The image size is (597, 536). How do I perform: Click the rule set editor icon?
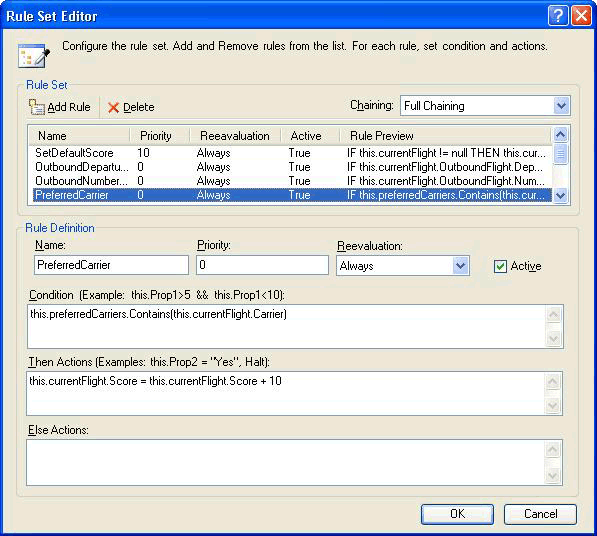point(34,56)
